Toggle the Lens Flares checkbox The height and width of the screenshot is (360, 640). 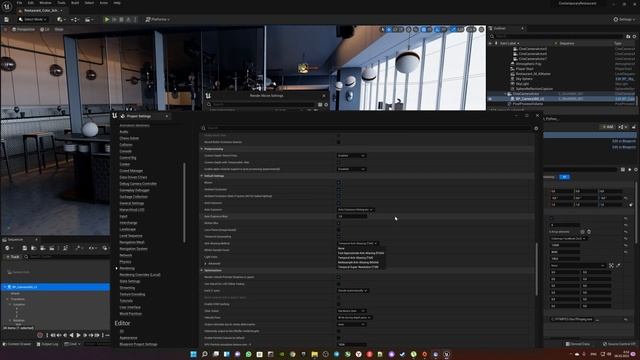[x=338, y=230]
